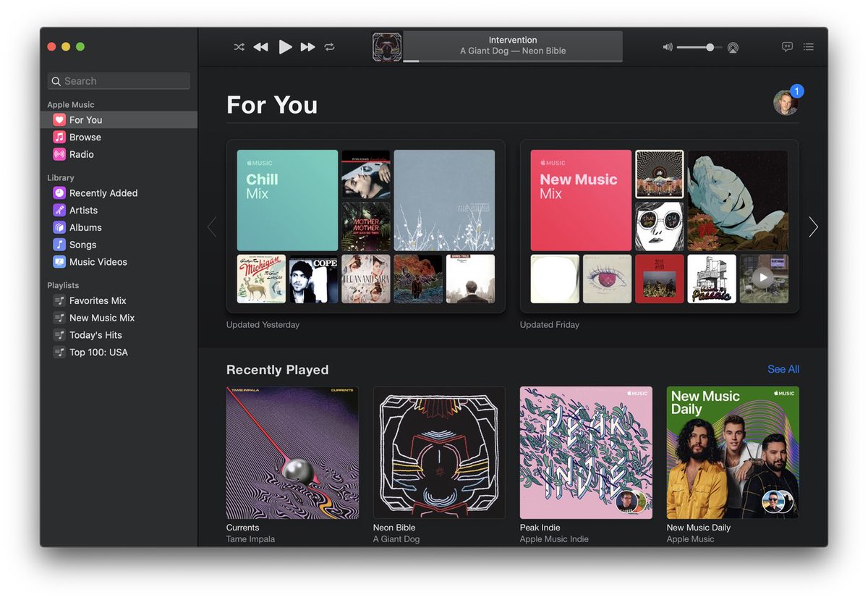Toggle repeat mode

pyautogui.click(x=330, y=47)
